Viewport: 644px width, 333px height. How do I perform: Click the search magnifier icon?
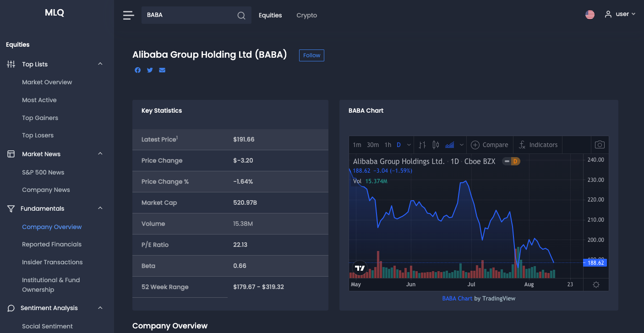[241, 16]
